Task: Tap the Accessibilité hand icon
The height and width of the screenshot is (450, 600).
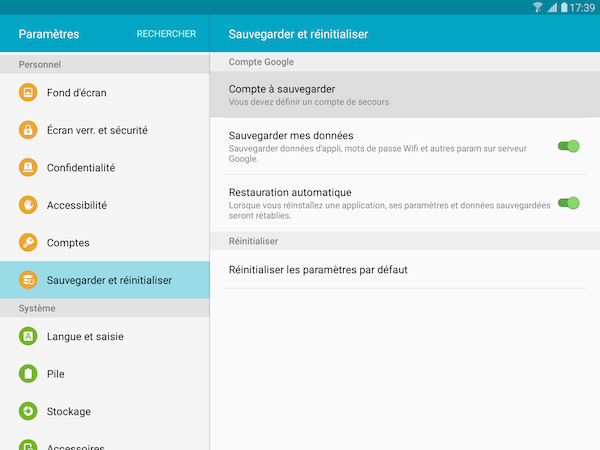Action: coord(28,205)
